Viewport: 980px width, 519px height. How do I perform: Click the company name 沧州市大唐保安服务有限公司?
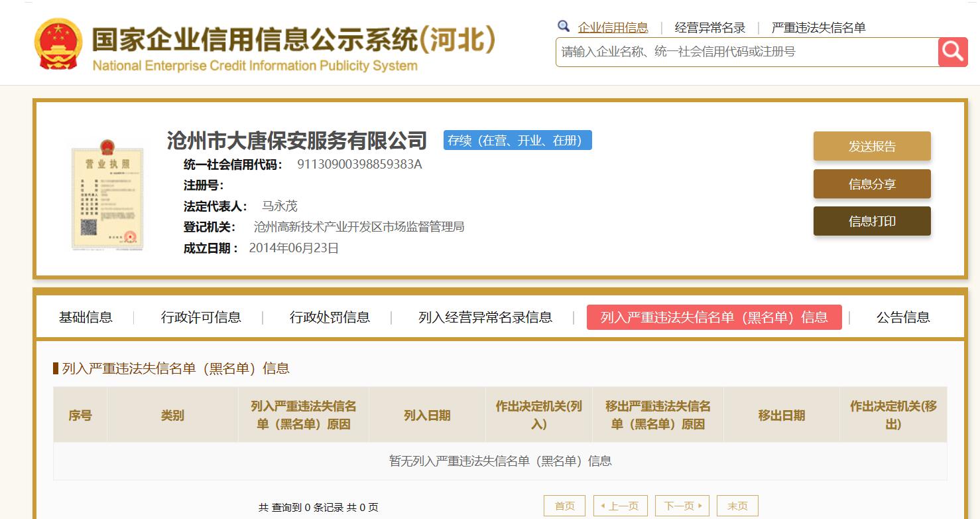pos(297,141)
